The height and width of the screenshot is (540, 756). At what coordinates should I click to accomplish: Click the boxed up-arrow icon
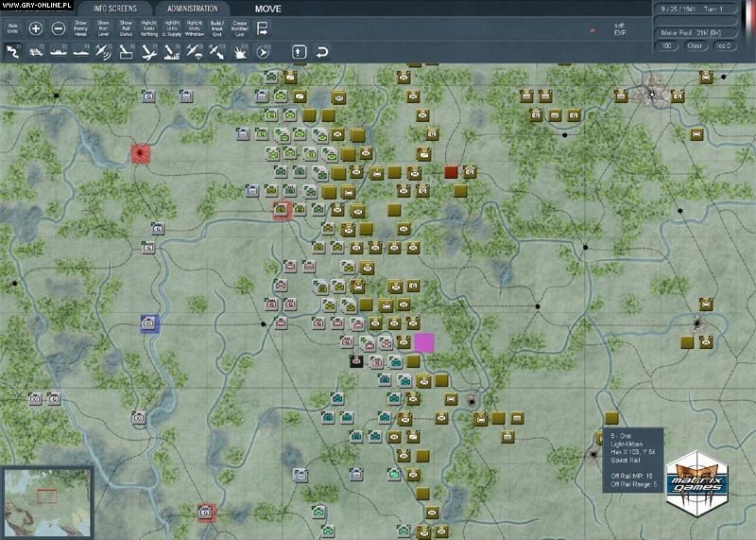[x=299, y=52]
